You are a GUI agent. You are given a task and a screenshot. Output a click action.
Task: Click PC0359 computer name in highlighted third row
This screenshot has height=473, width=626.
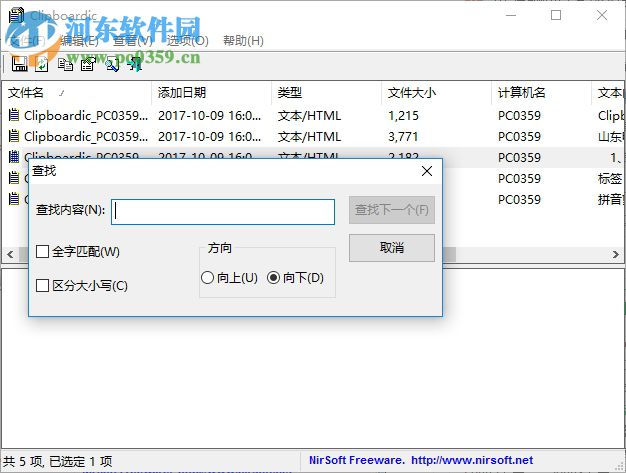(x=519, y=157)
